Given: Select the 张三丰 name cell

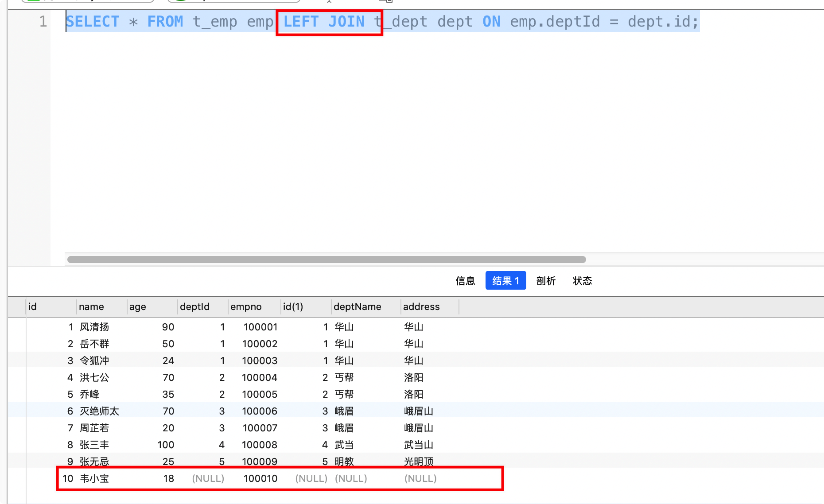Looking at the screenshot, I should (94, 445).
